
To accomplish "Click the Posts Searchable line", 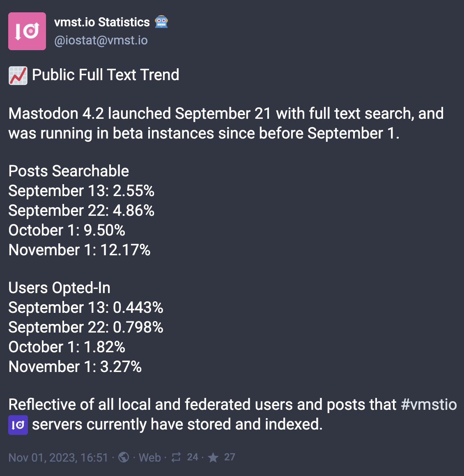I will [x=69, y=171].
